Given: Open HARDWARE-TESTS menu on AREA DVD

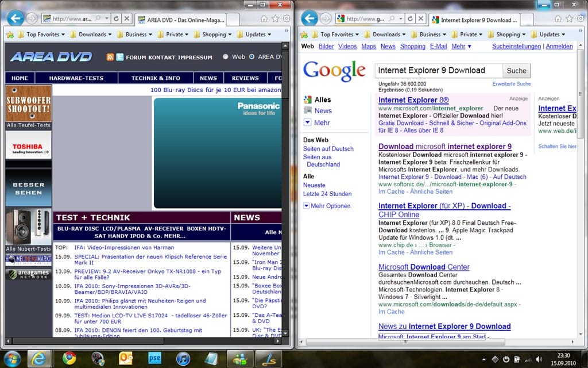Looking at the screenshot, I should [x=76, y=78].
